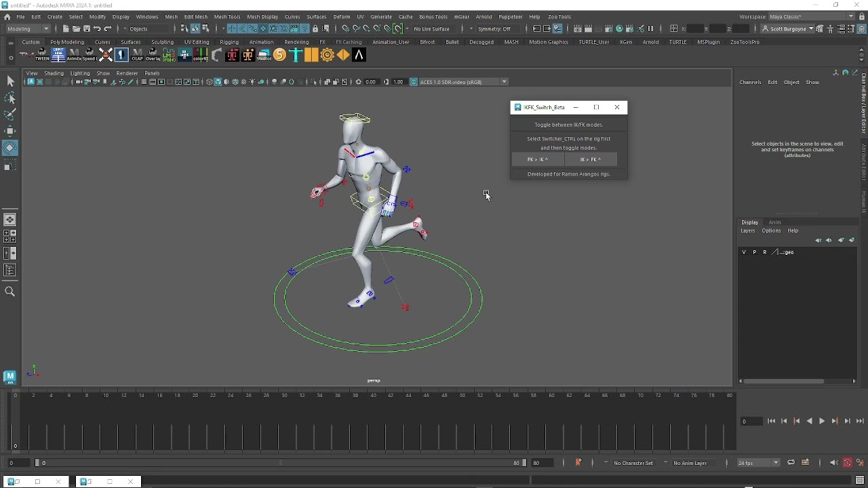868x488 pixels.
Task: Click the FK > IK button
Action: pos(538,159)
